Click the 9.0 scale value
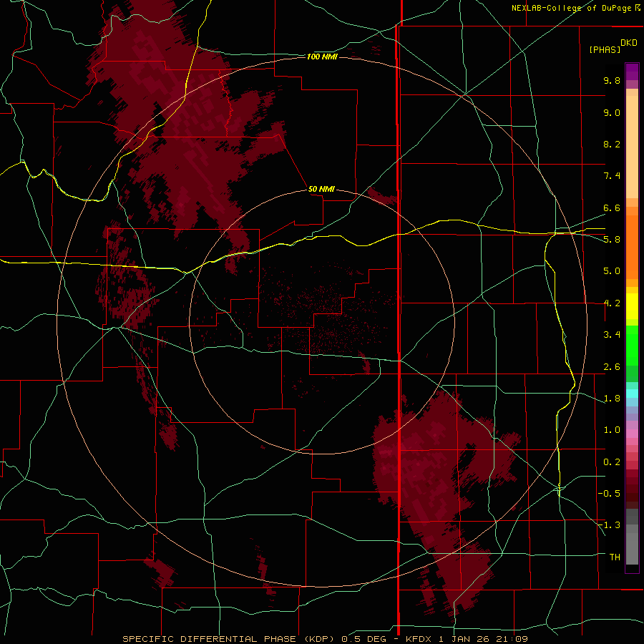This screenshot has height=644, width=644. pos(612,112)
